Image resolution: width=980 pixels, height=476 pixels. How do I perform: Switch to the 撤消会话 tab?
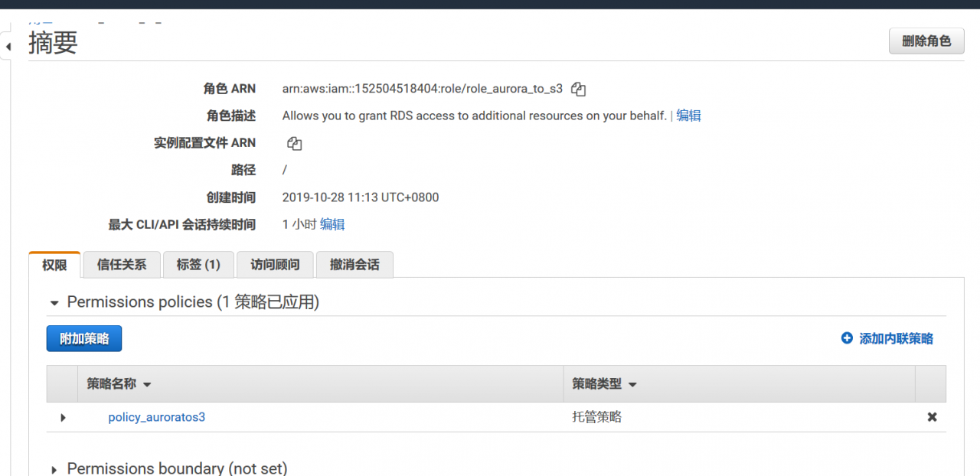coord(354,265)
